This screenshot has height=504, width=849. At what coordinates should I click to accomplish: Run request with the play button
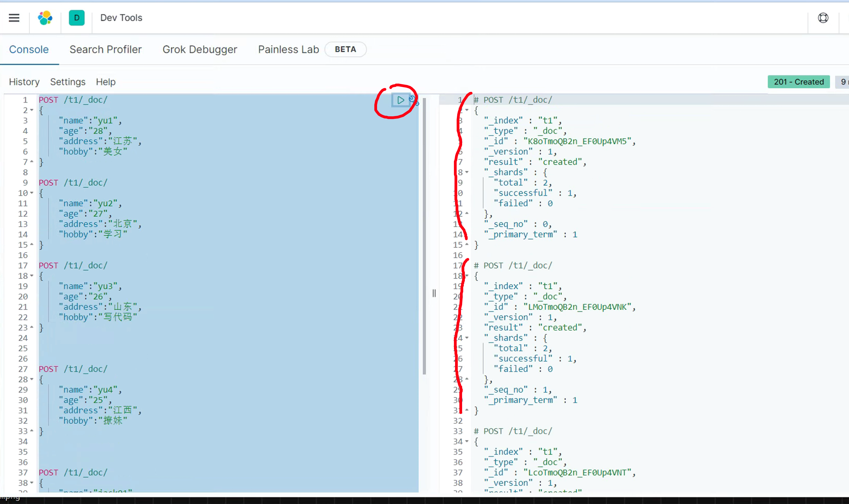[x=400, y=100]
